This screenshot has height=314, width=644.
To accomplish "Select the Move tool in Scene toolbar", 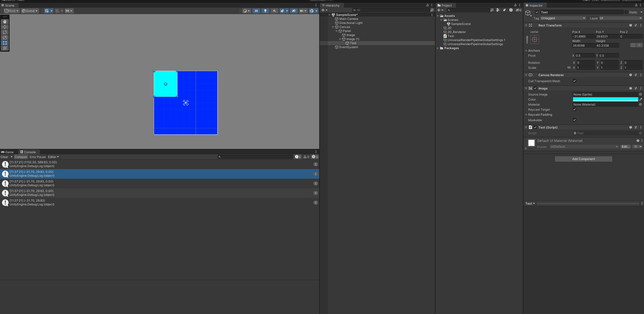I will (5, 27).
